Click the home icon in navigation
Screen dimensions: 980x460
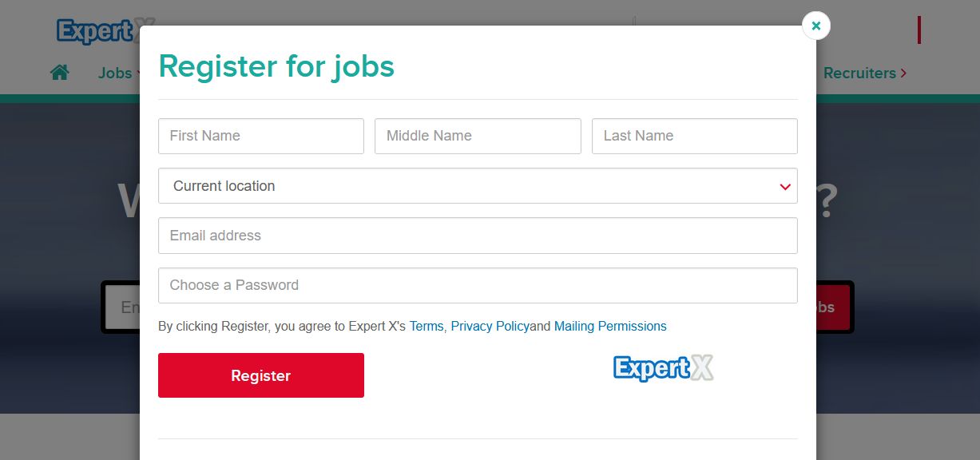point(60,73)
